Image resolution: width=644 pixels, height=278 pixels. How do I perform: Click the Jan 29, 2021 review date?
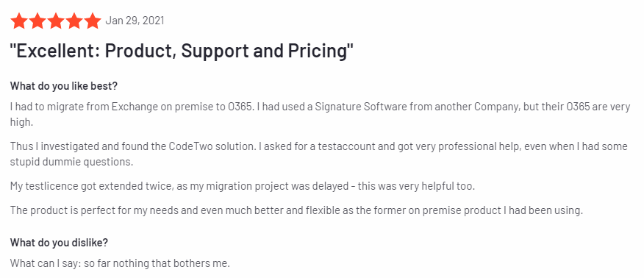135,21
